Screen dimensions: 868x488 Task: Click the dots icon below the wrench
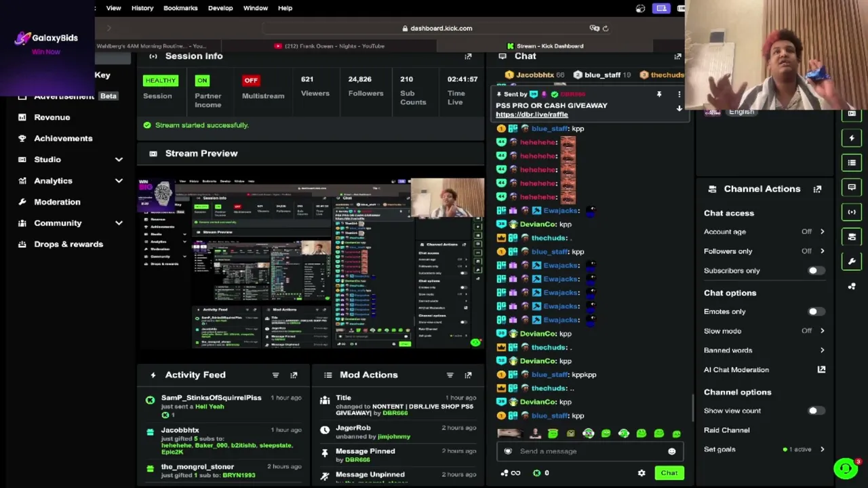point(852,286)
